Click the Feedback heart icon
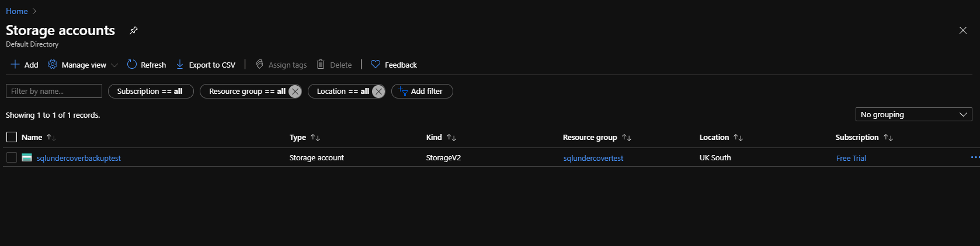 pyautogui.click(x=376, y=65)
